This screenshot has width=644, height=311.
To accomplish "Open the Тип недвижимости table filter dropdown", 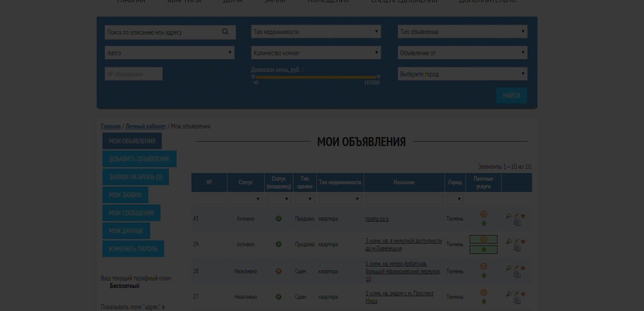I will pyautogui.click(x=340, y=199).
